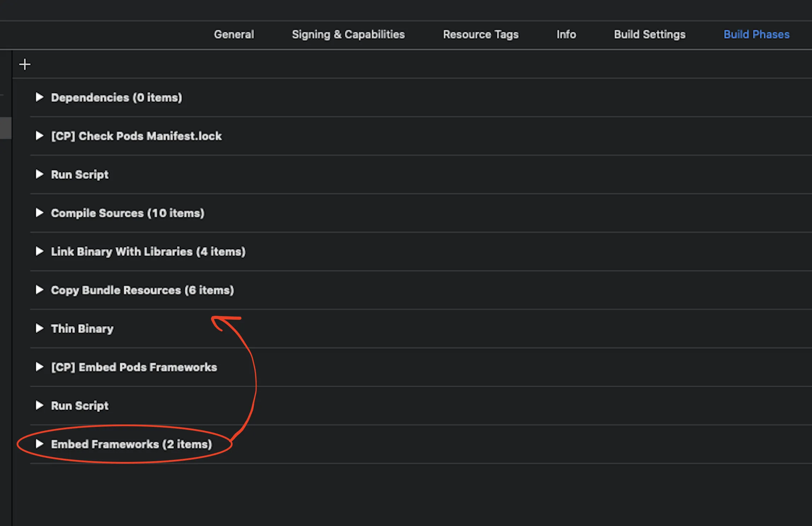Select Compile Sources (10 items) header
The height and width of the screenshot is (526, 812).
[127, 213]
